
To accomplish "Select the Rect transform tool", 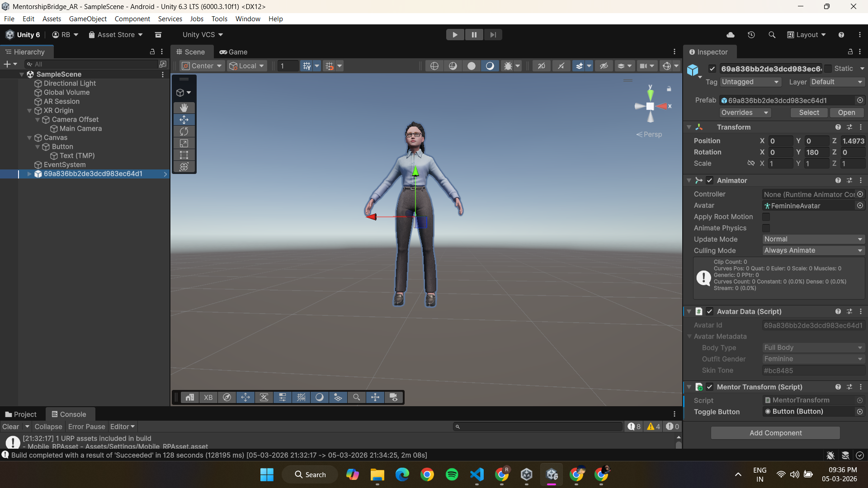I will (184, 155).
